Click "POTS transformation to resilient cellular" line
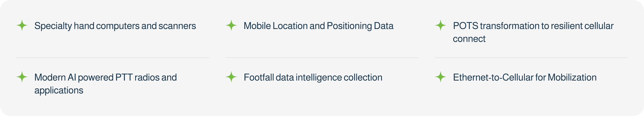644x116 pixels. 533,26
